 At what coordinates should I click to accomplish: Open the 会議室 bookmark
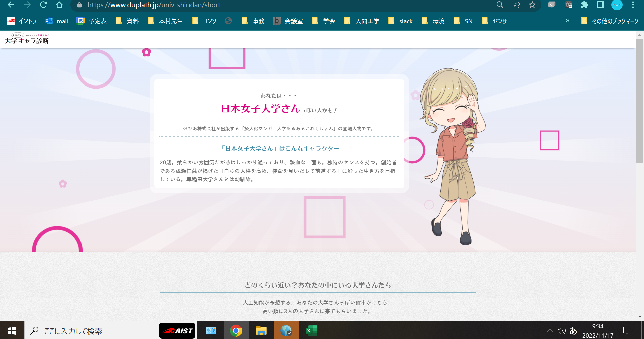click(x=288, y=21)
